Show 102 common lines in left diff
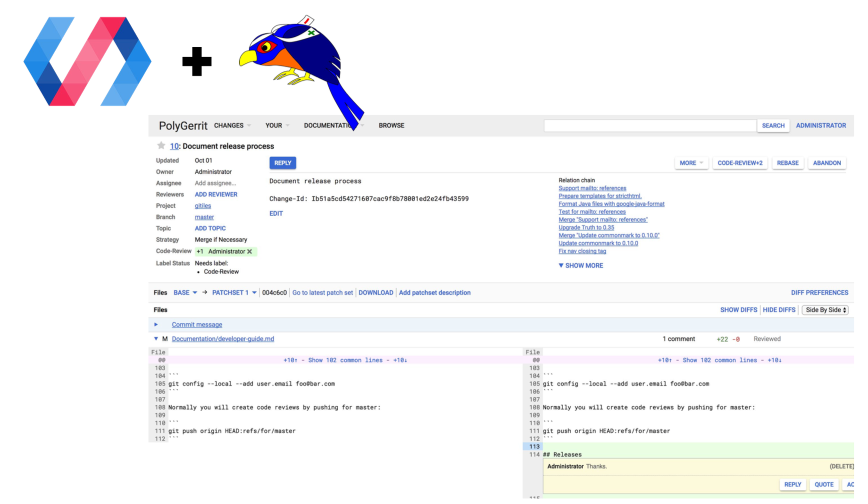Image resolution: width=868 pixels, height=504 pixels. (x=345, y=360)
